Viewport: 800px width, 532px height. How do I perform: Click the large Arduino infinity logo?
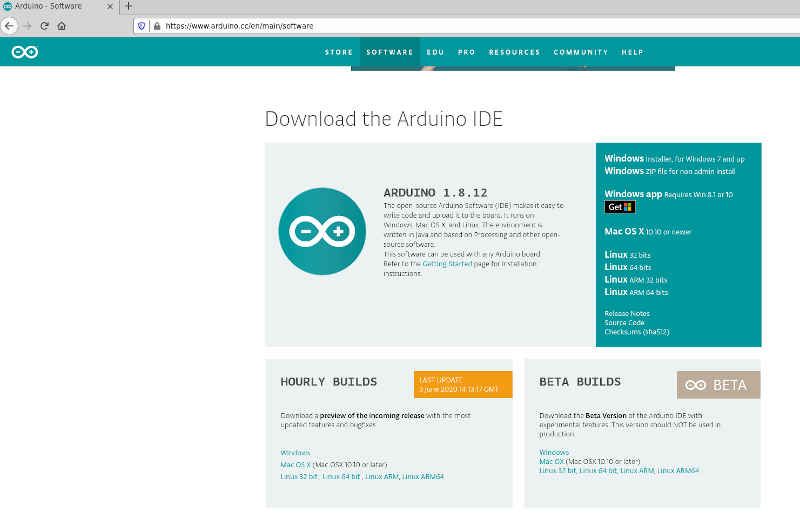(x=322, y=231)
